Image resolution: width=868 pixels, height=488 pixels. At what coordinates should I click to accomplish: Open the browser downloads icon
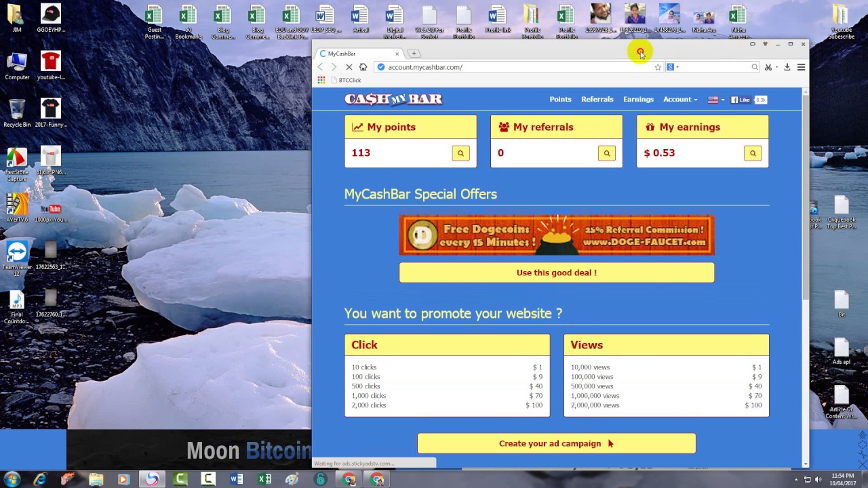click(787, 67)
